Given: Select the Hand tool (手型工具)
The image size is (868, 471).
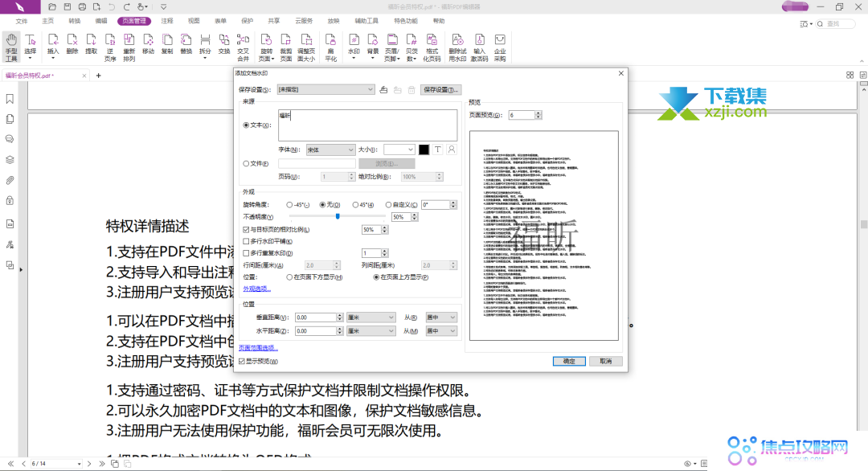Looking at the screenshot, I should (11, 47).
